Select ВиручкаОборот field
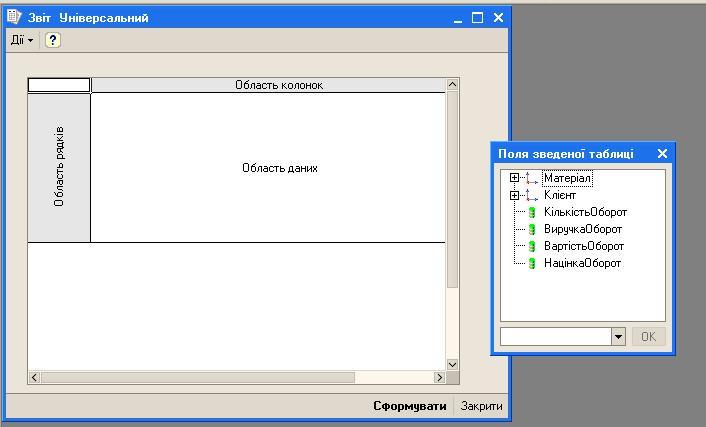 (x=583, y=229)
